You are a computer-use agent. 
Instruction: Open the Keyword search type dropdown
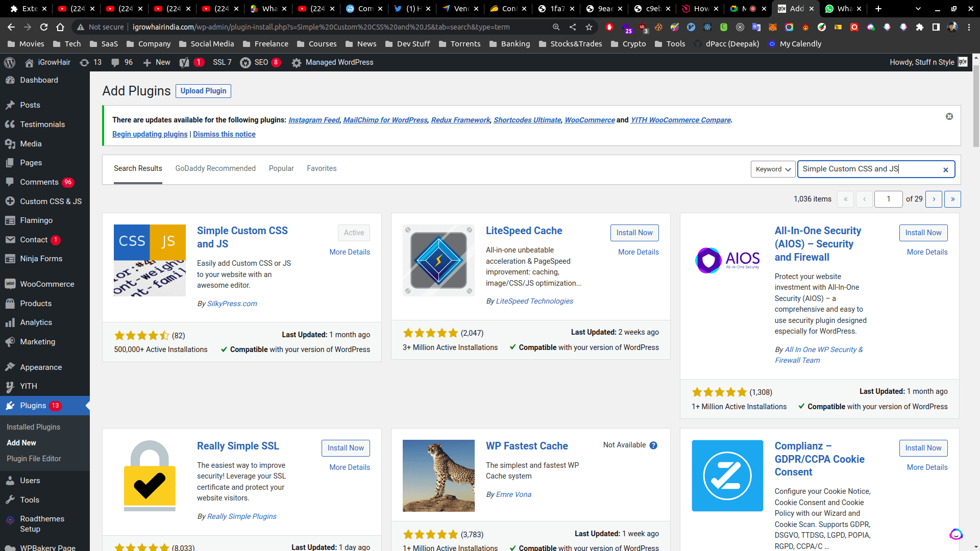tap(773, 169)
